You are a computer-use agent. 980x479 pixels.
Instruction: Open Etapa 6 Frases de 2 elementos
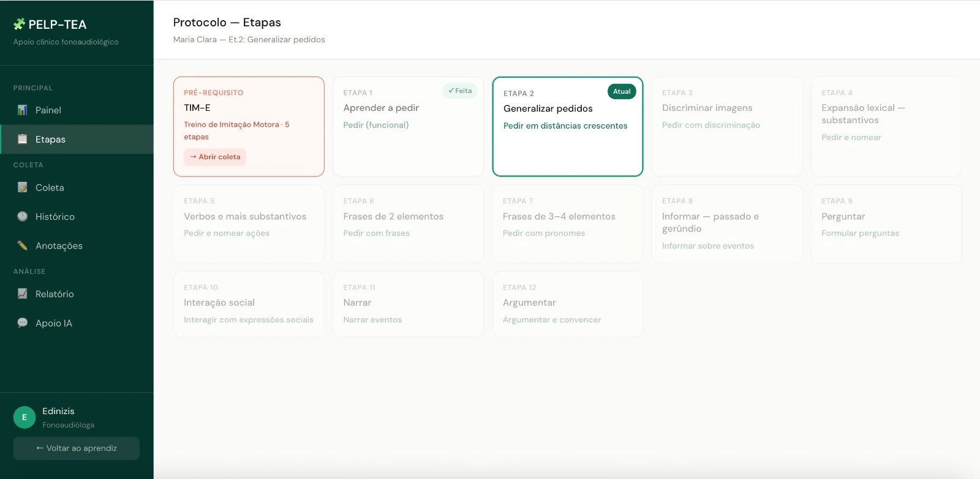click(x=408, y=224)
